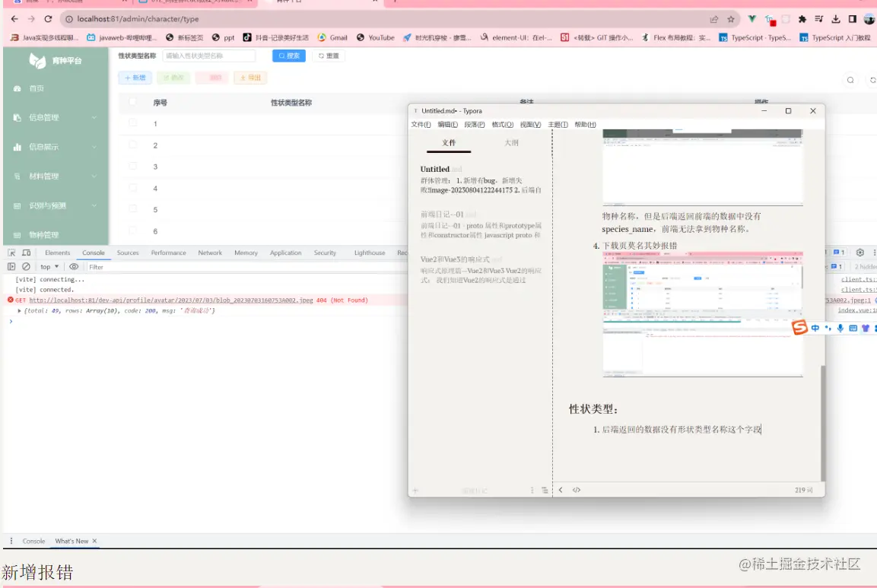Open the Network DevTools tab

tap(210, 253)
